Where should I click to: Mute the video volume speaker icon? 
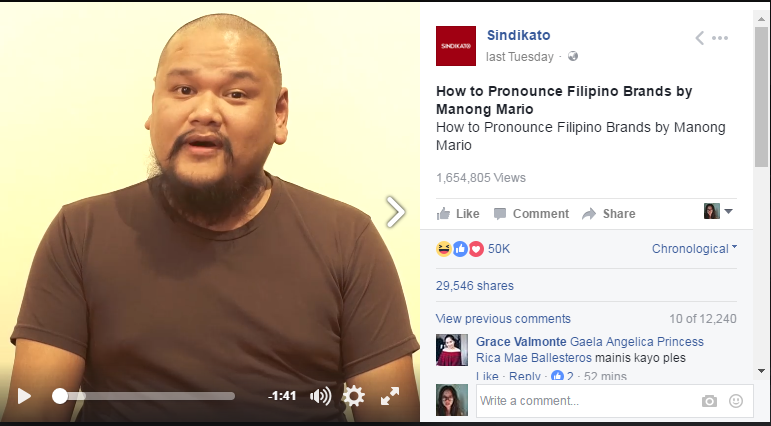[321, 396]
